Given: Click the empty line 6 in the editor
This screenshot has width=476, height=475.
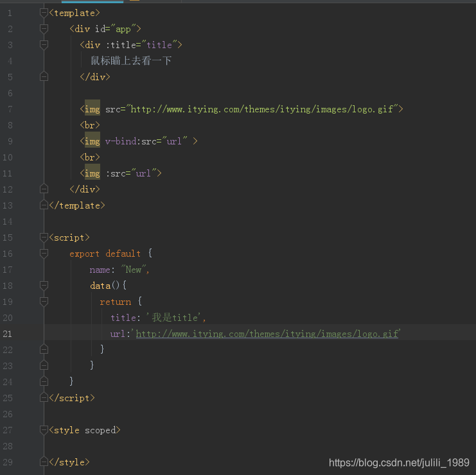Looking at the screenshot, I should click(260, 93).
